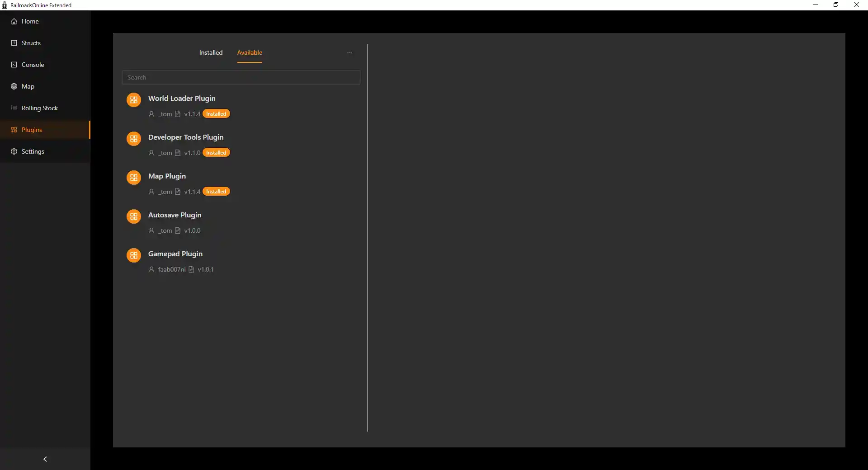Click author icon under Map Plugin
The height and width of the screenshot is (470, 868).
coord(151,192)
